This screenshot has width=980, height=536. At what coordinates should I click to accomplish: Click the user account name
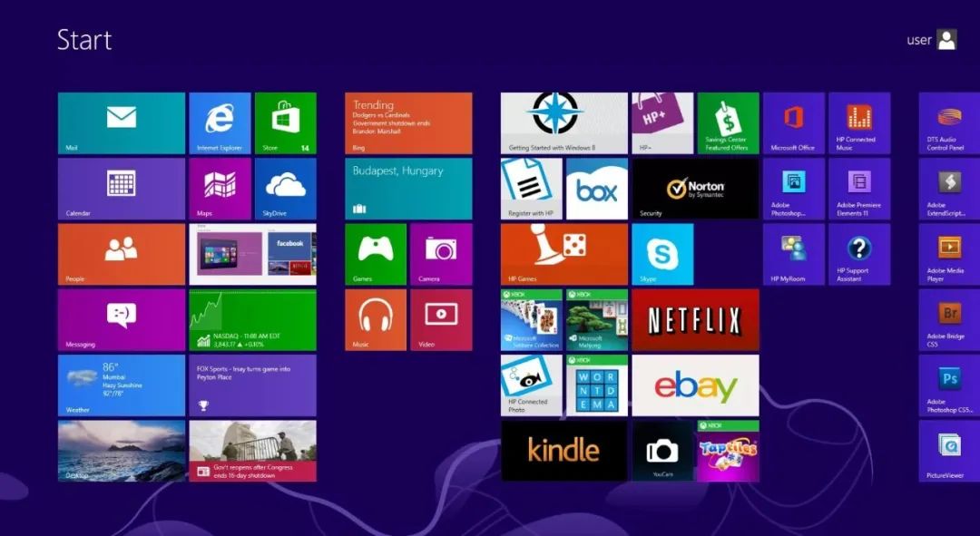(x=918, y=40)
